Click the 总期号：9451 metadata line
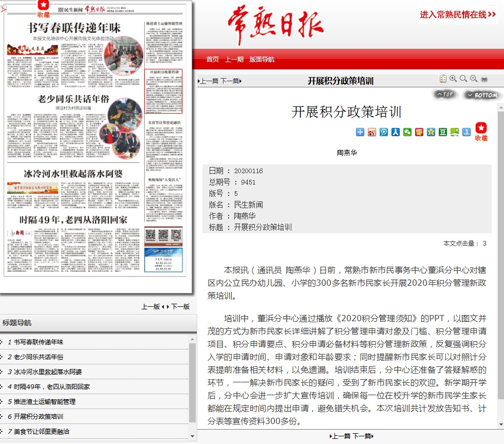The width and height of the screenshot is (504, 444). tap(232, 182)
